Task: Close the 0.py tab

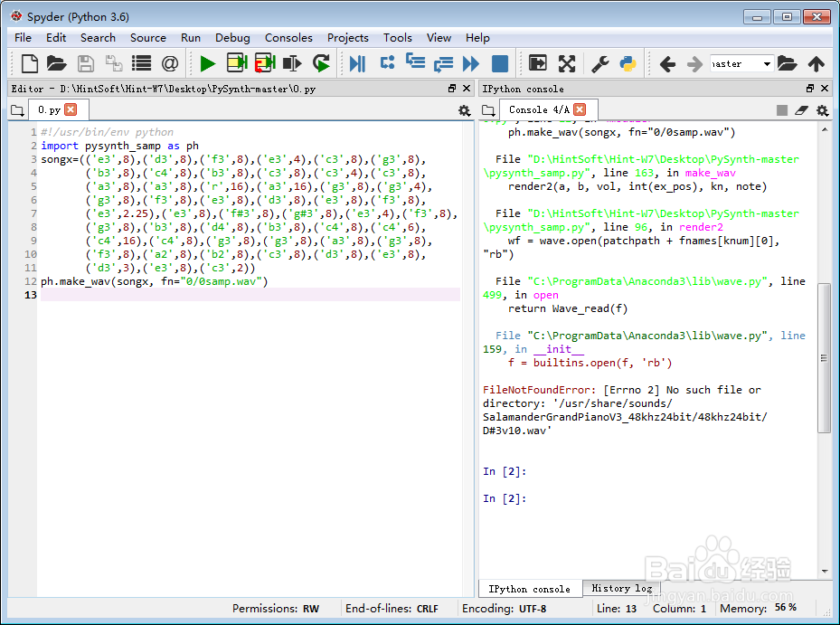Action: (71, 109)
